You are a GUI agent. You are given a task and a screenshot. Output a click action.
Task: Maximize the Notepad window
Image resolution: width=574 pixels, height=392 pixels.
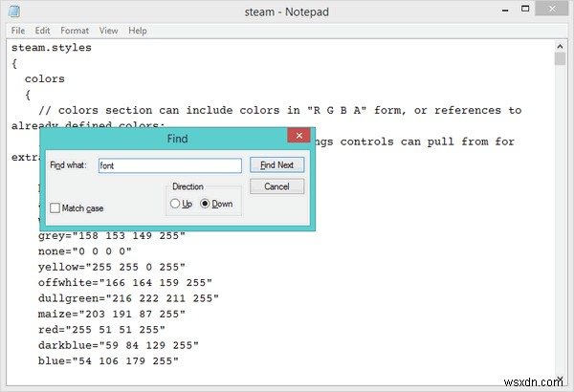tap(525, 10)
